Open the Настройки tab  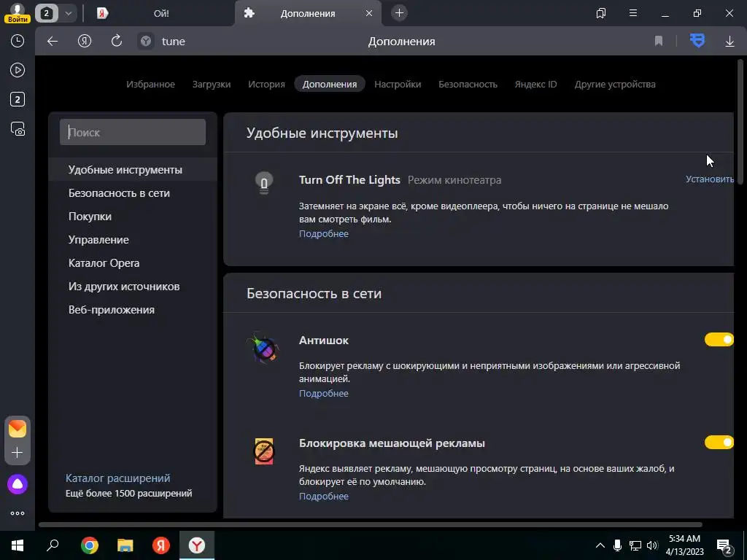[x=398, y=85]
